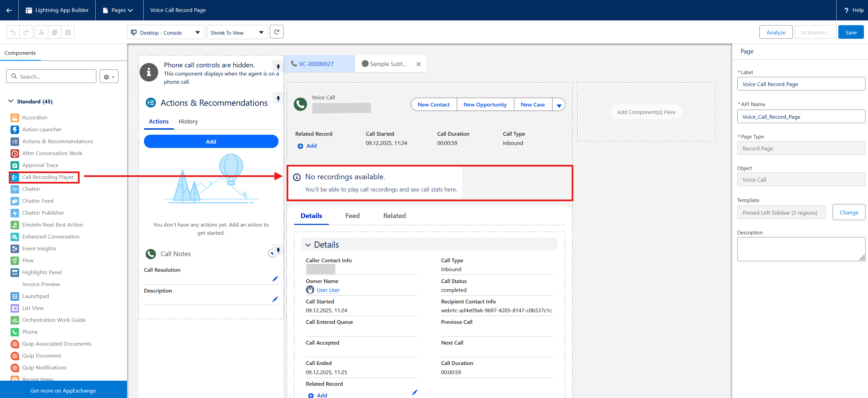Toggle pin icon on Actions & Recommendations
The height and width of the screenshot is (398, 868).
[x=278, y=99]
